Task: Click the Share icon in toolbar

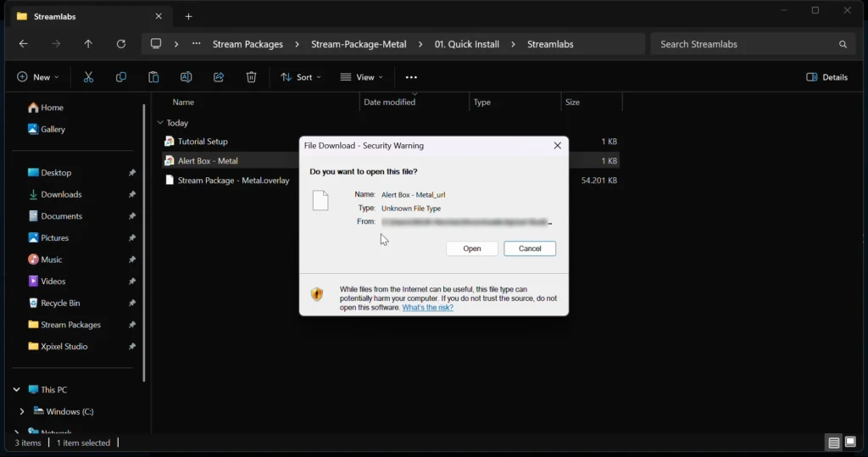Action: 219,77
